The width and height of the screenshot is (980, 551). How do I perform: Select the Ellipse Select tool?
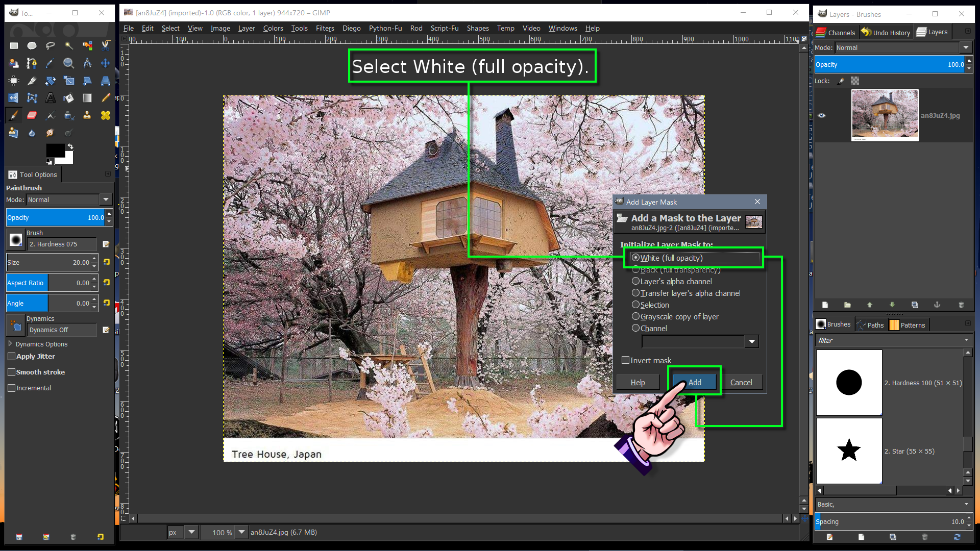pos(32,46)
